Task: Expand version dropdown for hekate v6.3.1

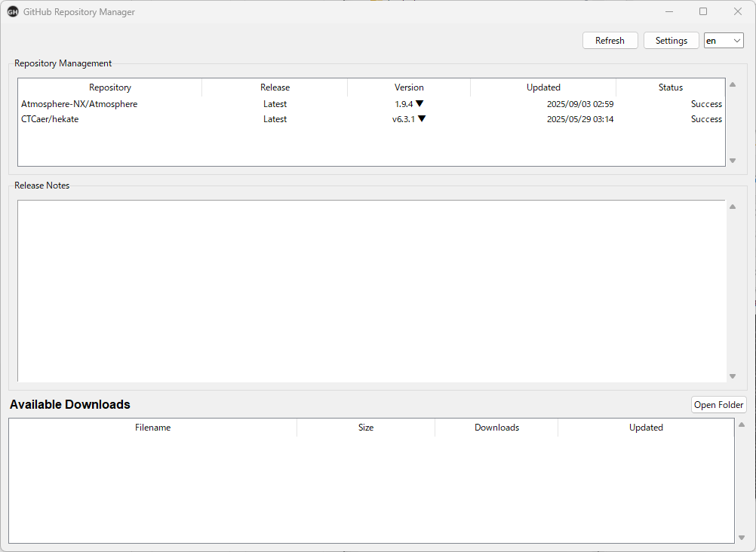Action: click(x=422, y=118)
